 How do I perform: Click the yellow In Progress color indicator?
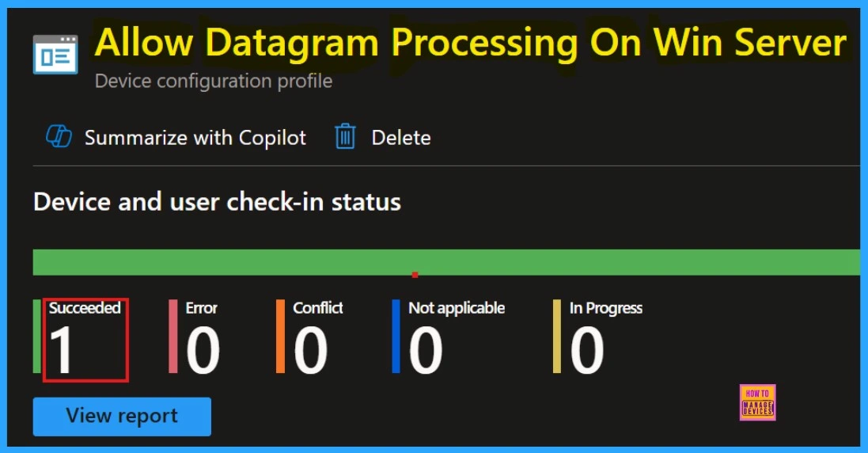coord(557,336)
